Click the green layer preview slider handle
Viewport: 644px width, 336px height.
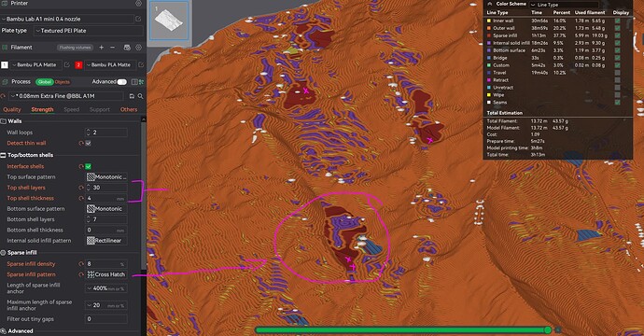(548, 329)
